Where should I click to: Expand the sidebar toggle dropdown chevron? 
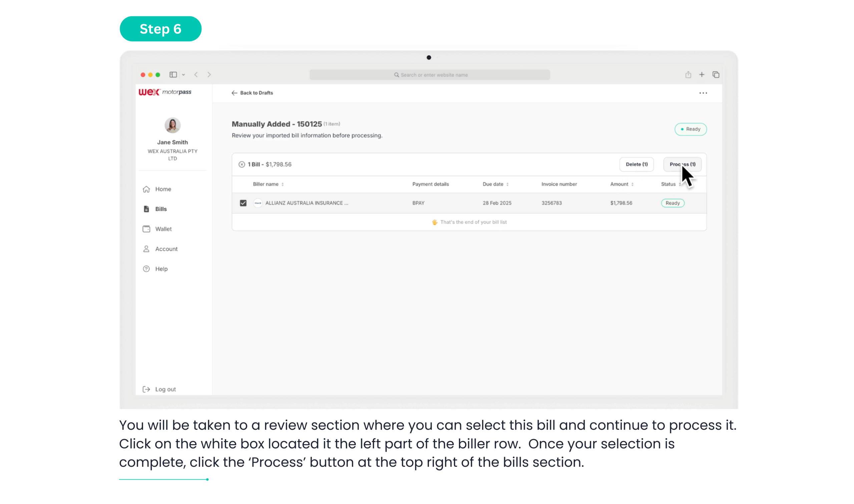coord(183,75)
